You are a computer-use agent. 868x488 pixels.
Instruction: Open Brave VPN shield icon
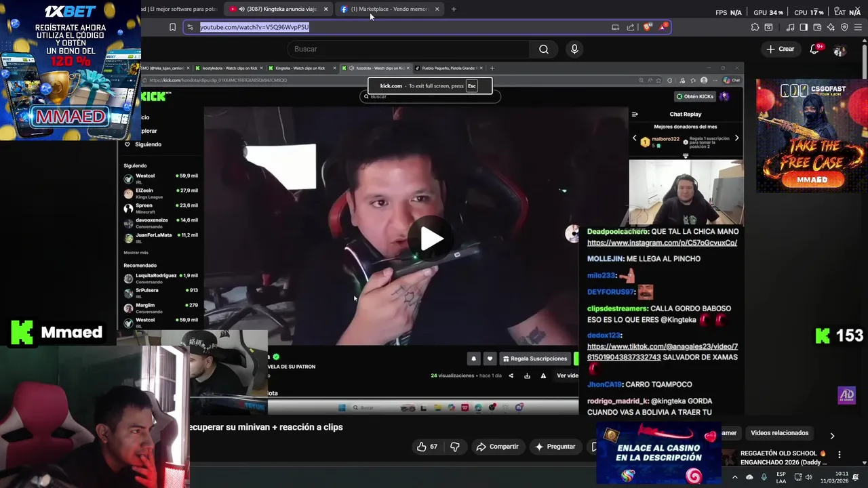point(844,27)
